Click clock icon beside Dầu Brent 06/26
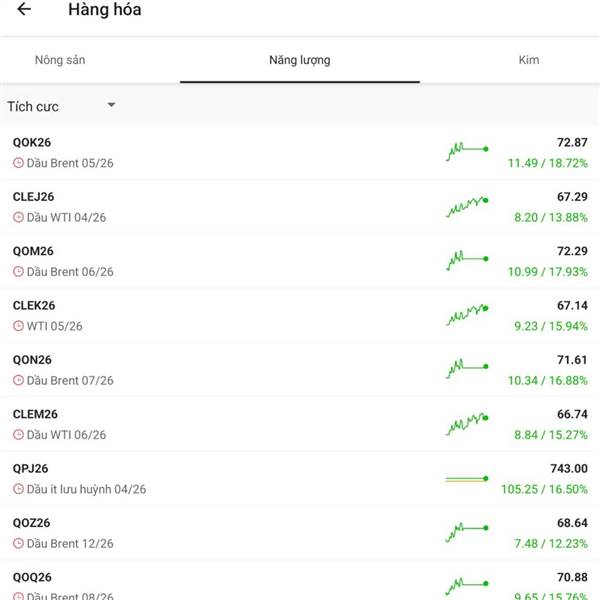Viewport: 600px width, 600px height. [x=18, y=272]
